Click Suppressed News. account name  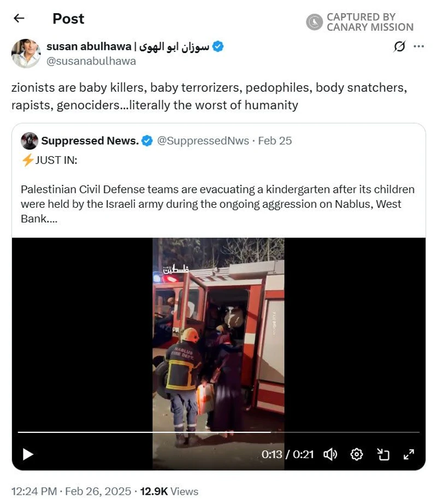[90, 141]
